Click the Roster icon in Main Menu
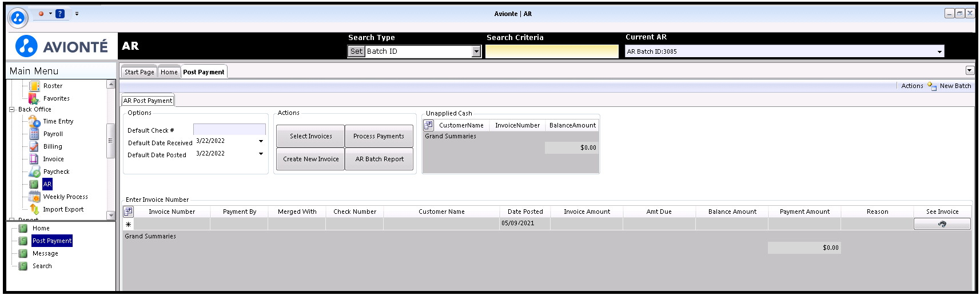 (x=34, y=86)
